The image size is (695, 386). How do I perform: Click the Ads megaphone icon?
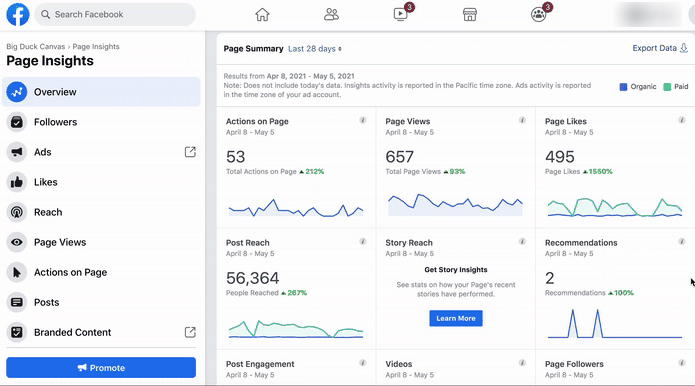[x=17, y=152]
